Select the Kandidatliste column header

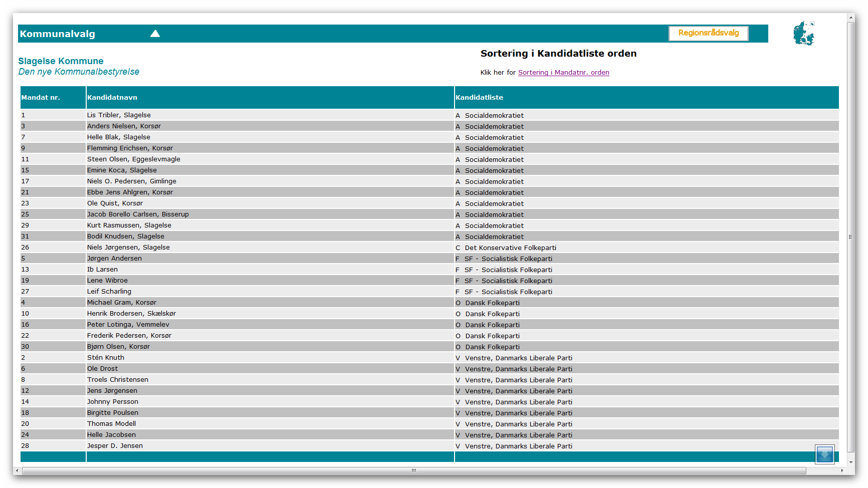tap(479, 98)
